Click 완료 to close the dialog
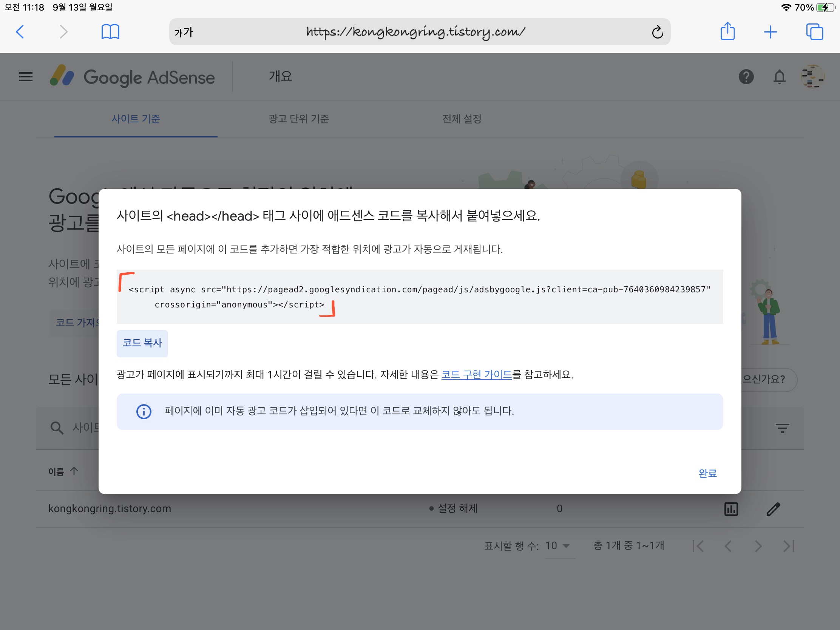840x630 pixels. tap(707, 473)
